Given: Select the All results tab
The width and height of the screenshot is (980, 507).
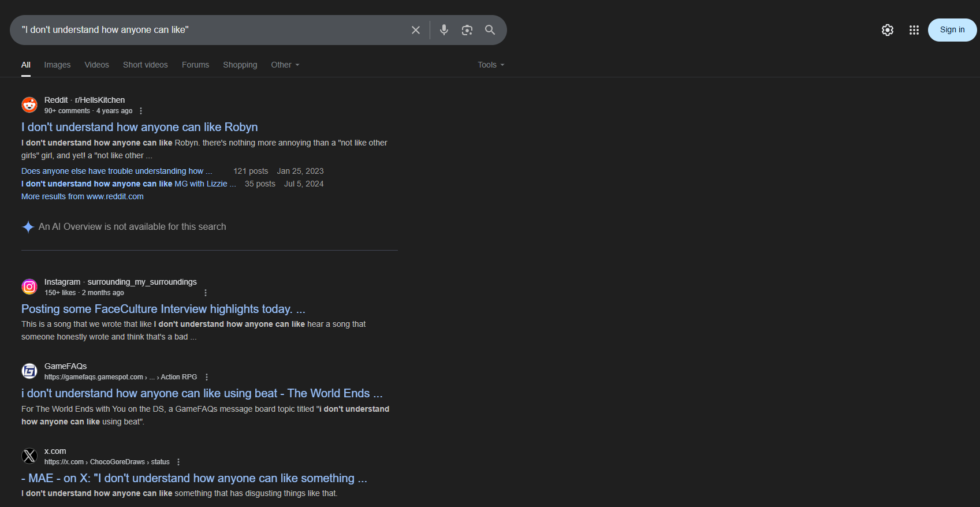Looking at the screenshot, I should (x=26, y=65).
